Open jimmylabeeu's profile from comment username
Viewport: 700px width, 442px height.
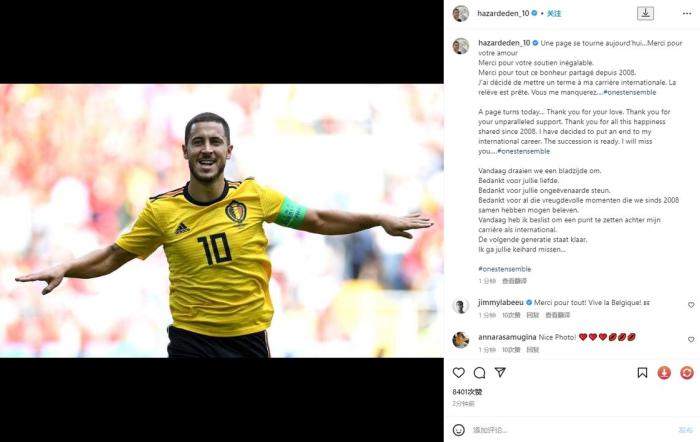[500, 302]
